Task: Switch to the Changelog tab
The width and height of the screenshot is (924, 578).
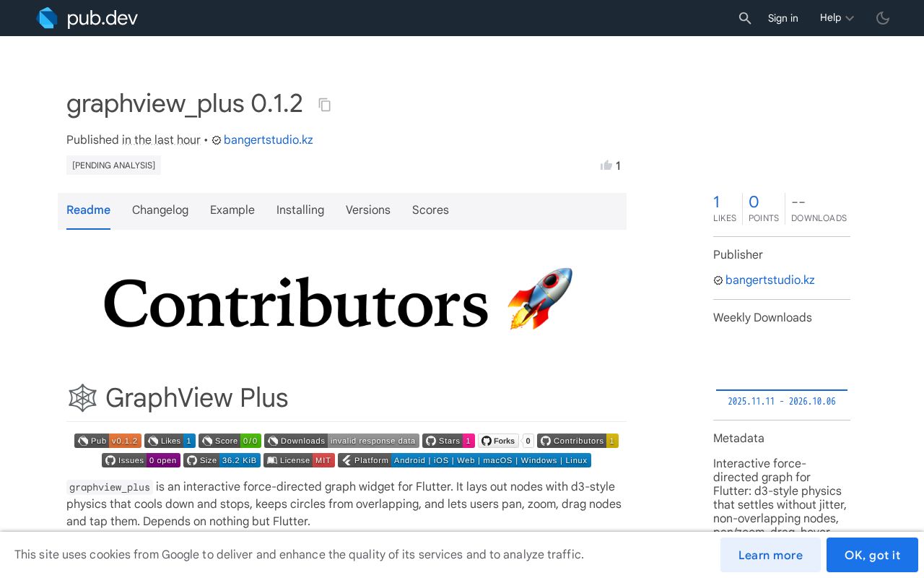Action: [x=160, y=210]
